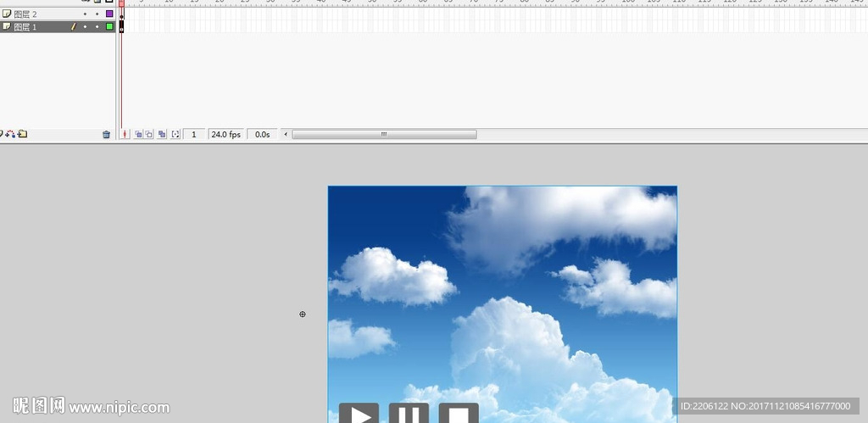Toggle edit multiple frames
This screenshot has width=868, height=423.
162,134
